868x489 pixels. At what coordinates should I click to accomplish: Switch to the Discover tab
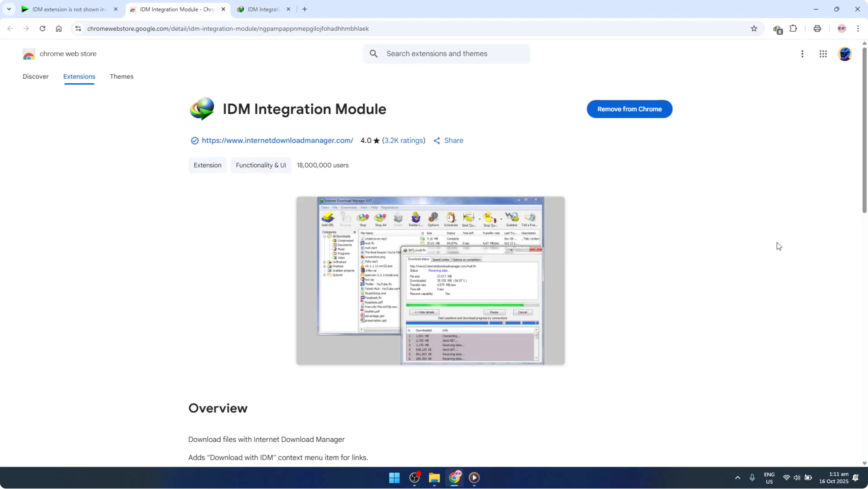click(36, 76)
